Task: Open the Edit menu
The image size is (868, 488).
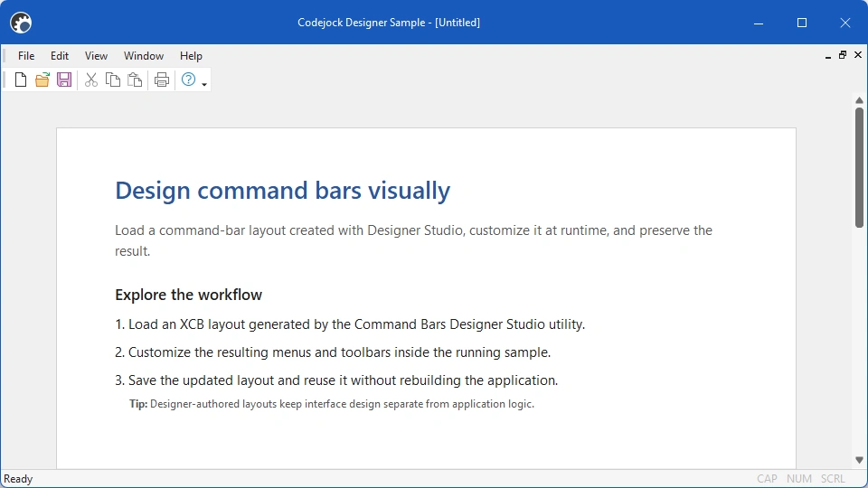Action: click(60, 56)
